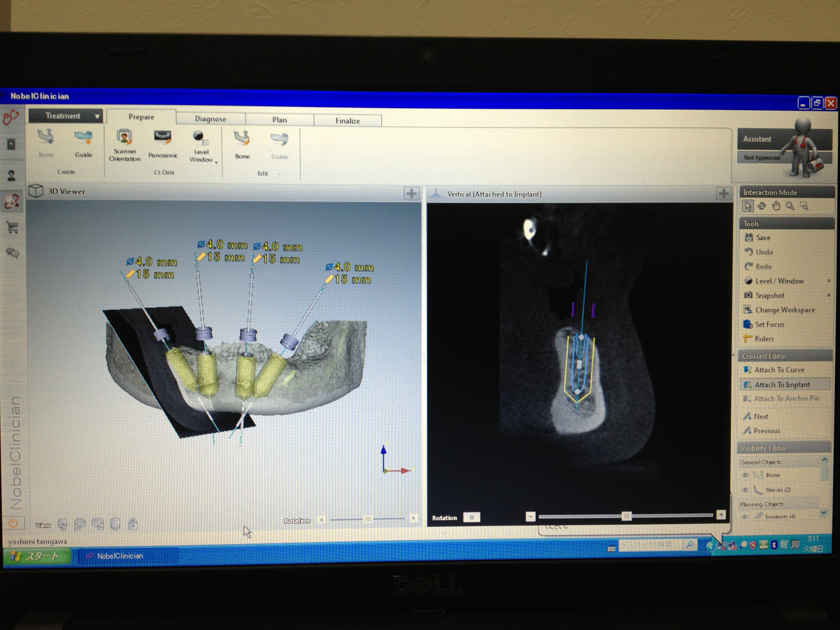Screen dimensions: 840x630
Task: Open the Panoramic CT data tool
Action: click(x=163, y=144)
